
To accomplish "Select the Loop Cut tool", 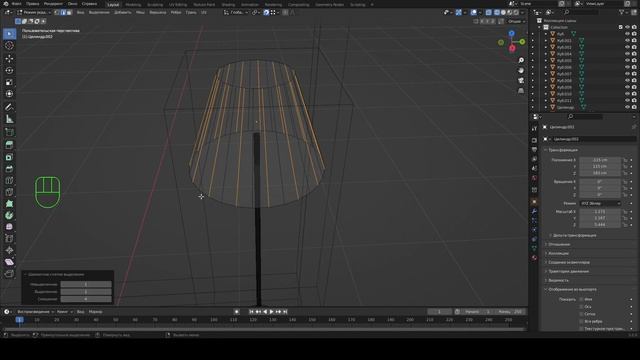I will point(9,180).
